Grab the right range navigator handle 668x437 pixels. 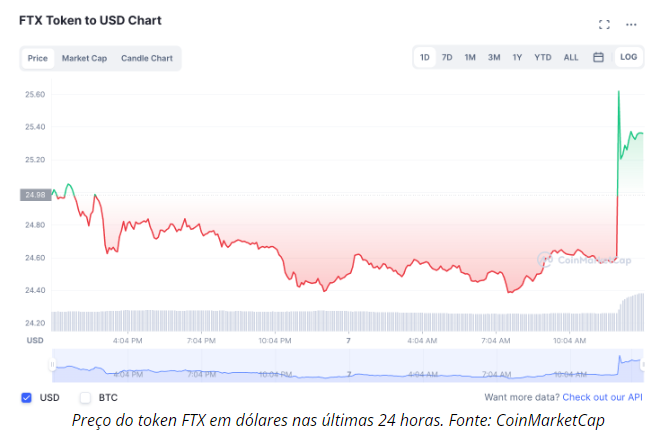(x=643, y=365)
